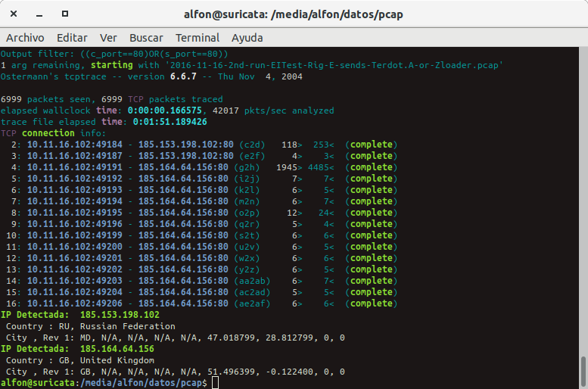Click packet count 4485< in row 4
This screenshot has height=389, width=588.
[x=321, y=167]
